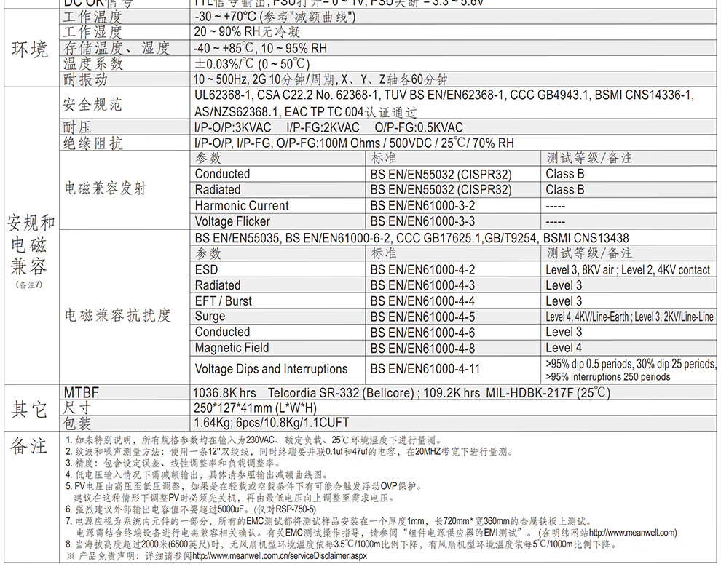
Task: Click the 安全规范 row label
Action: (x=92, y=104)
